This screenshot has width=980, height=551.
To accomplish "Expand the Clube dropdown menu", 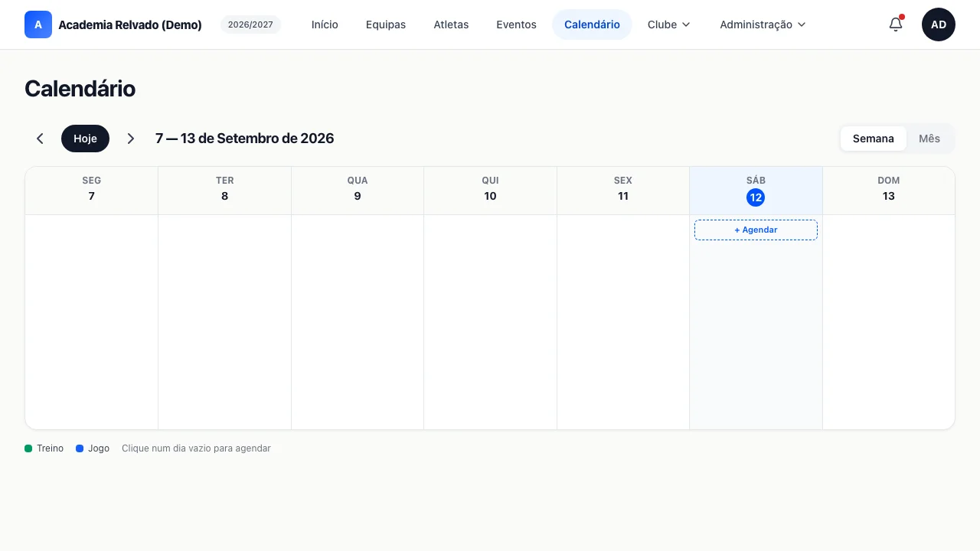I will pyautogui.click(x=669, y=24).
